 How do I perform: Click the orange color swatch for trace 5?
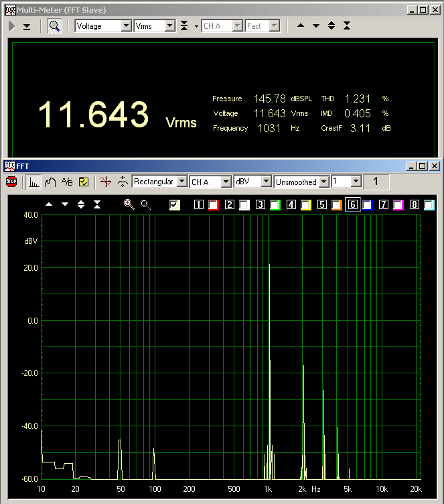coord(337,205)
